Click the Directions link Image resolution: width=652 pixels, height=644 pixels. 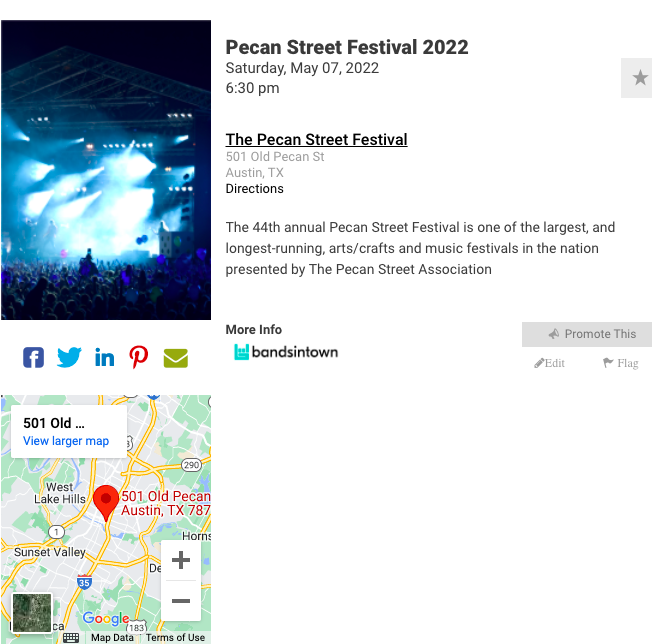254,189
